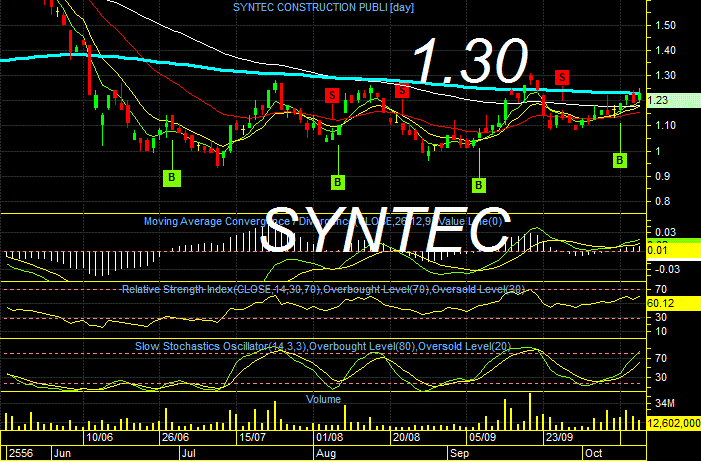Click the red S sell marker near 20/08

[x=402, y=91]
